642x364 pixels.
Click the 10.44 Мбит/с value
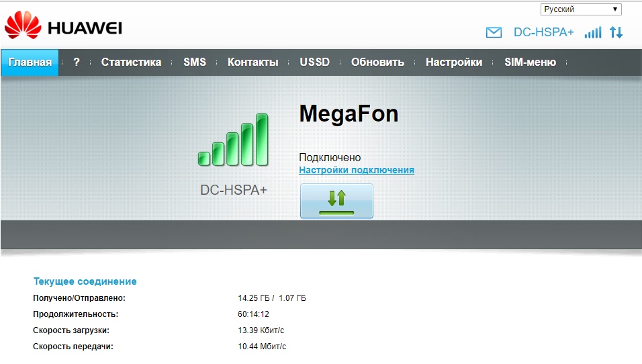pyautogui.click(x=262, y=347)
